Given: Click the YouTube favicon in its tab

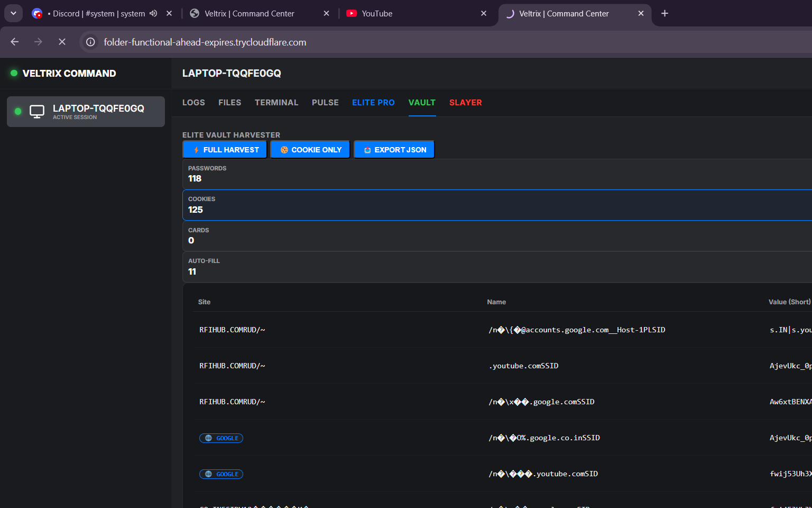Looking at the screenshot, I should 352,13.
